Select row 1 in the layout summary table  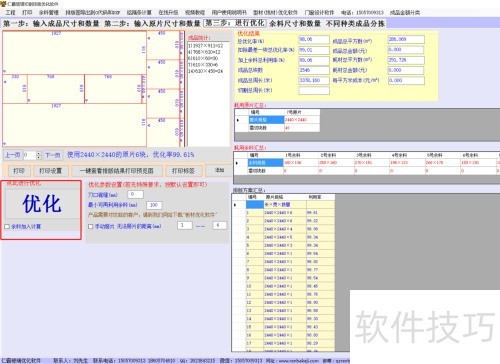[x=283, y=212]
